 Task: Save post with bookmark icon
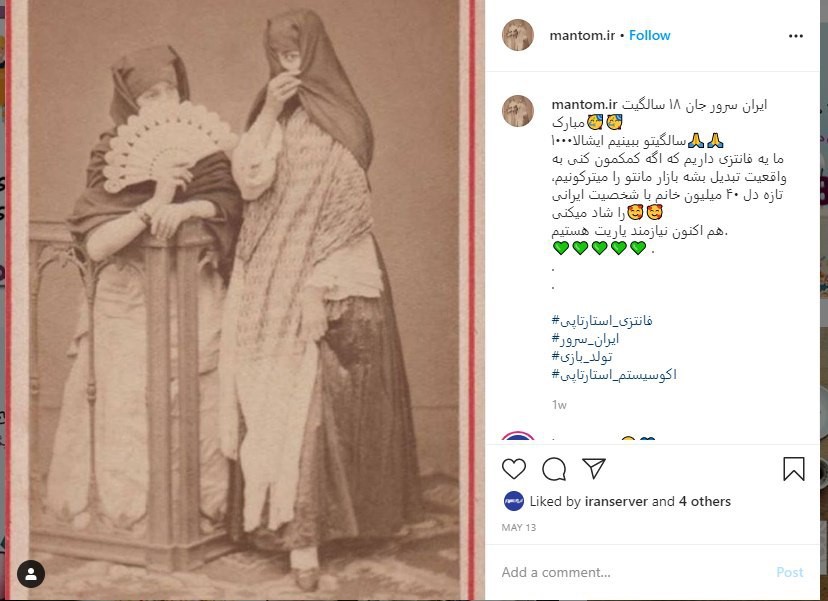tap(794, 469)
